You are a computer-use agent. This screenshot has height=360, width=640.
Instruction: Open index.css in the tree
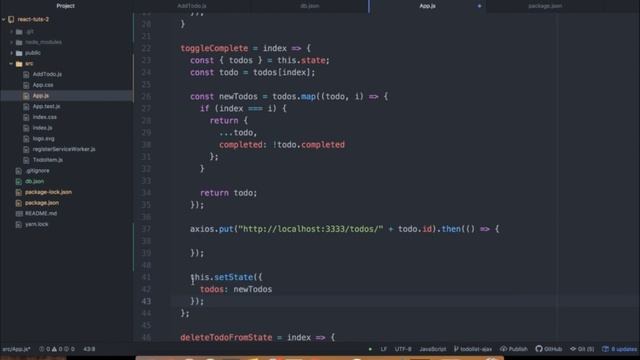click(44, 117)
